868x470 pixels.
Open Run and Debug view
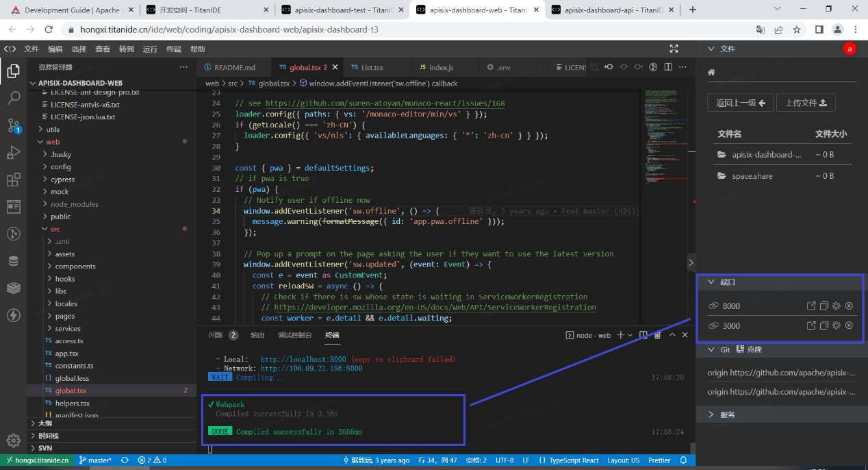[x=14, y=153]
